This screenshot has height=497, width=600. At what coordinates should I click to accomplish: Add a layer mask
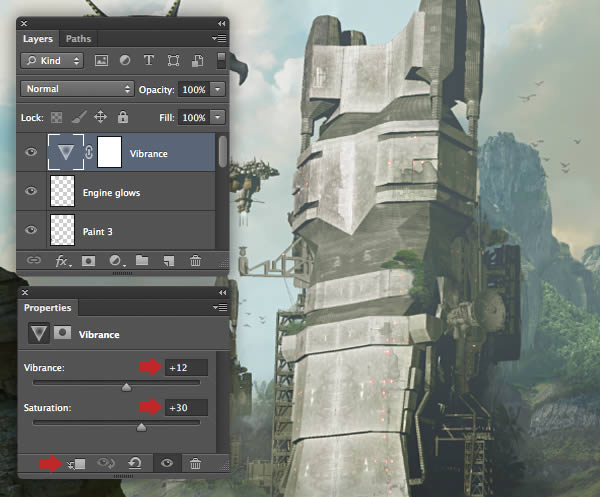(88, 261)
